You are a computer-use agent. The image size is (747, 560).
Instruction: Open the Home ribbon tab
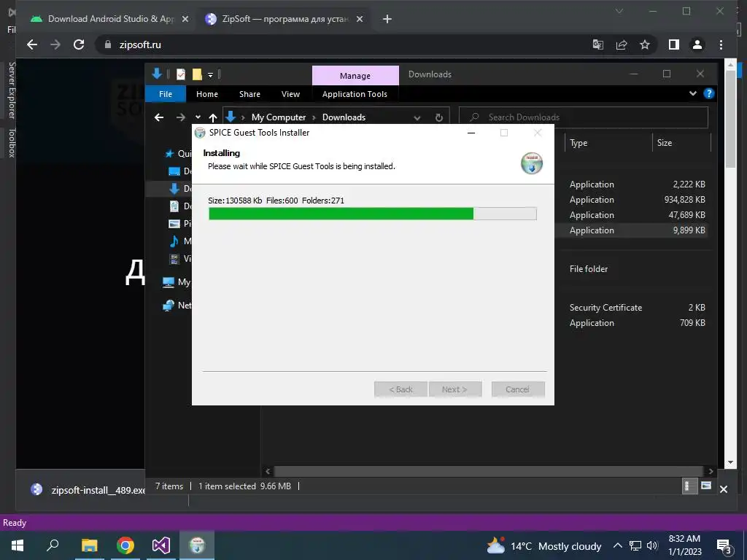pos(206,94)
